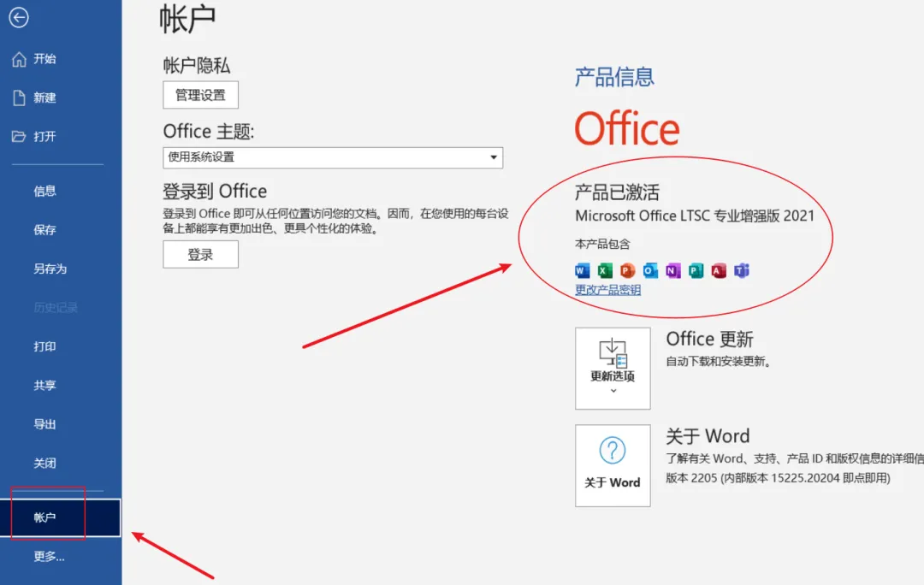924x585 pixels.
Task: Click the 更改产品密钥 link
Action: click(x=607, y=290)
